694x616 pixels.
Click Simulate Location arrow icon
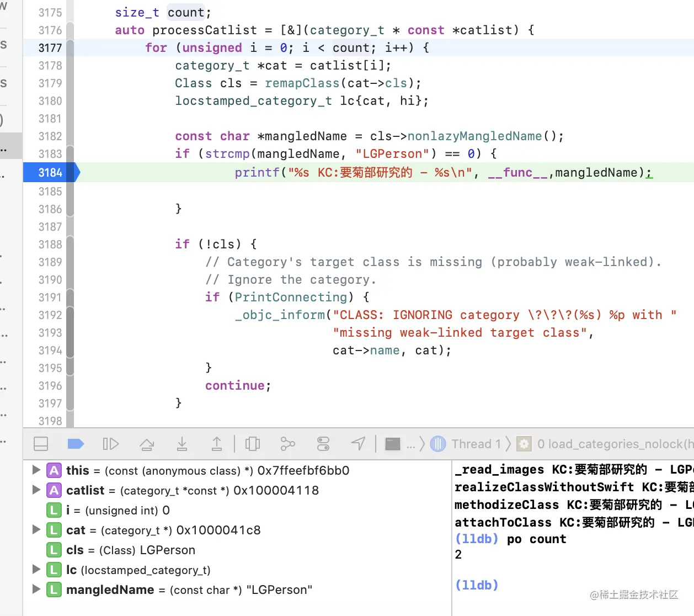pos(359,444)
